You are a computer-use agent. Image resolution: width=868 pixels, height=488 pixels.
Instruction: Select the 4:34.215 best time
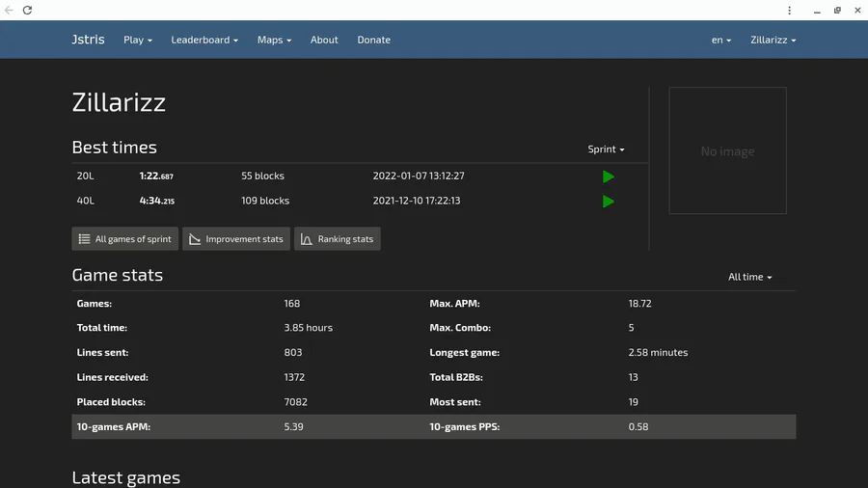(156, 201)
